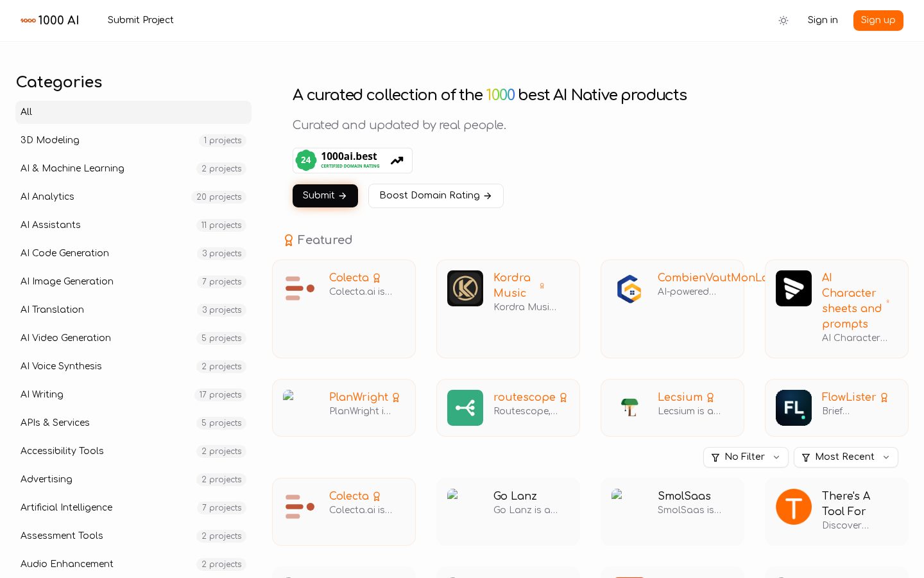
Task: Open SmolSaas title link
Action: point(684,496)
